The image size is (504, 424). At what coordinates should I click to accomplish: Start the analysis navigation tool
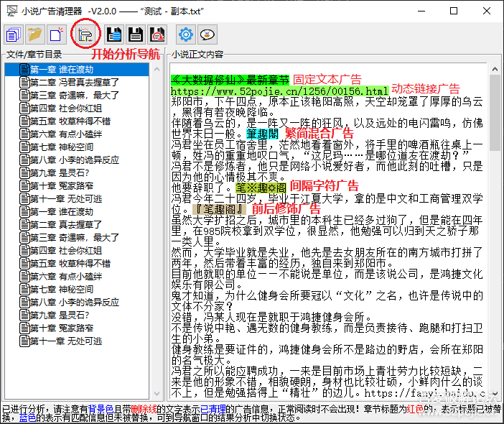(85, 34)
